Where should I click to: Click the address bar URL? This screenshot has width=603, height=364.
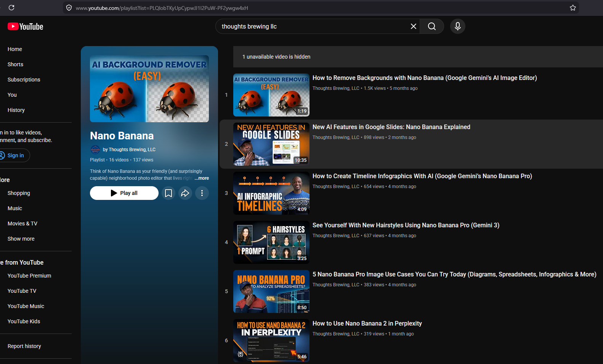pos(162,8)
